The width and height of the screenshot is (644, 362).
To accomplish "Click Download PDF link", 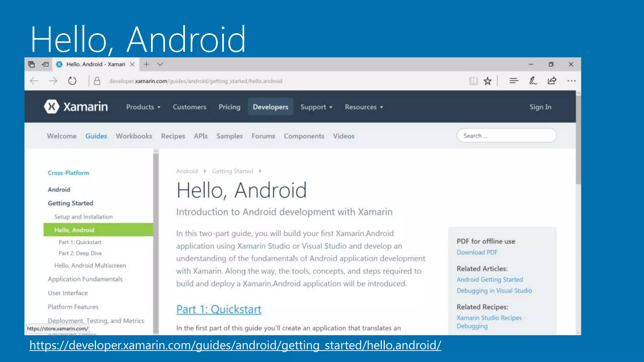I will (477, 252).
